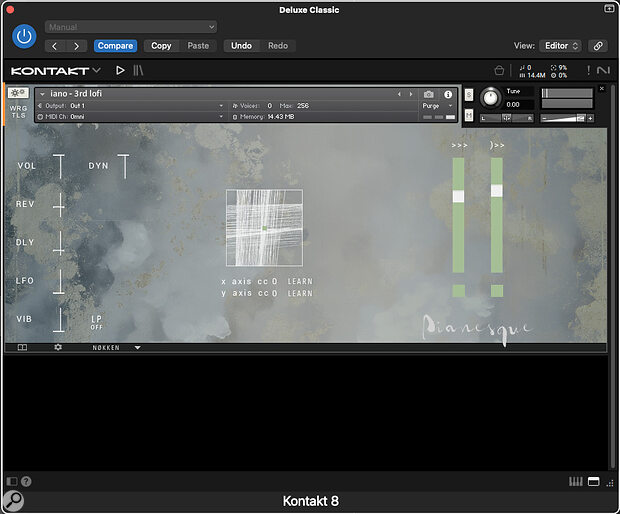Adjust the VIB slider
Viewport: 620px width, 514px height.
pyautogui.click(x=59, y=319)
